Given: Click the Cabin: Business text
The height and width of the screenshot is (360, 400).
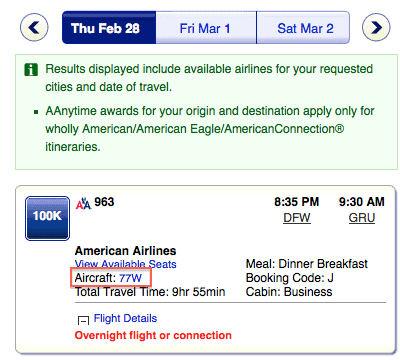Looking at the screenshot, I should pyautogui.click(x=289, y=292).
